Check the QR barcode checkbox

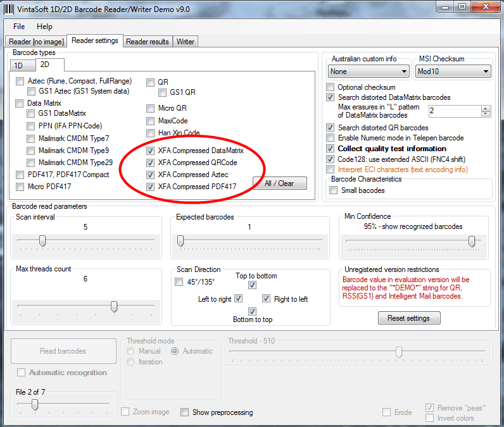pyautogui.click(x=150, y=82)
